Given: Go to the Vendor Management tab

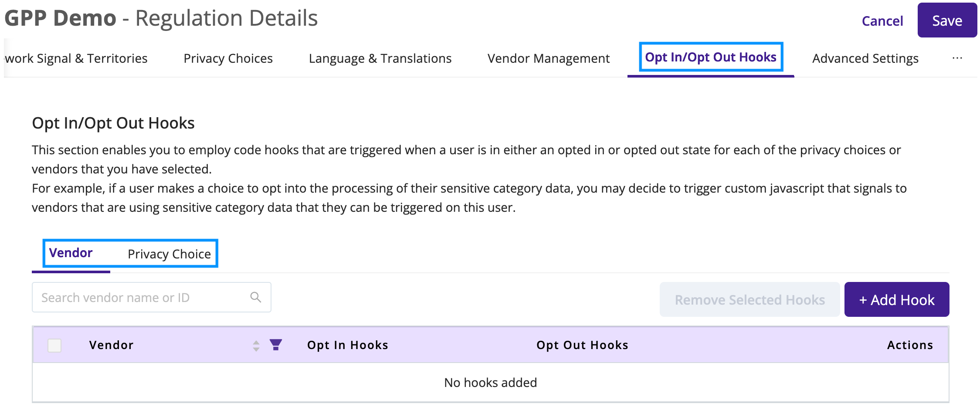Looking at the screenshot, I should click(x=548, y=58).
